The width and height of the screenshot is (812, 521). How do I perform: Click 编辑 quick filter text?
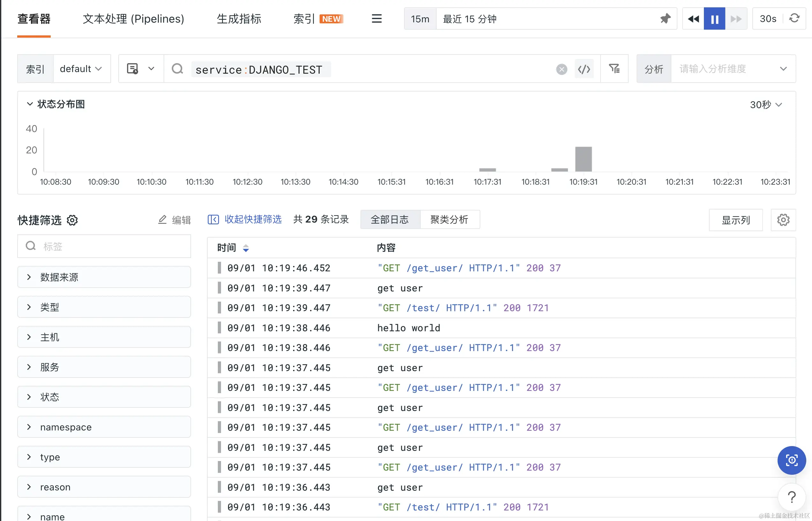coord(181,220)
